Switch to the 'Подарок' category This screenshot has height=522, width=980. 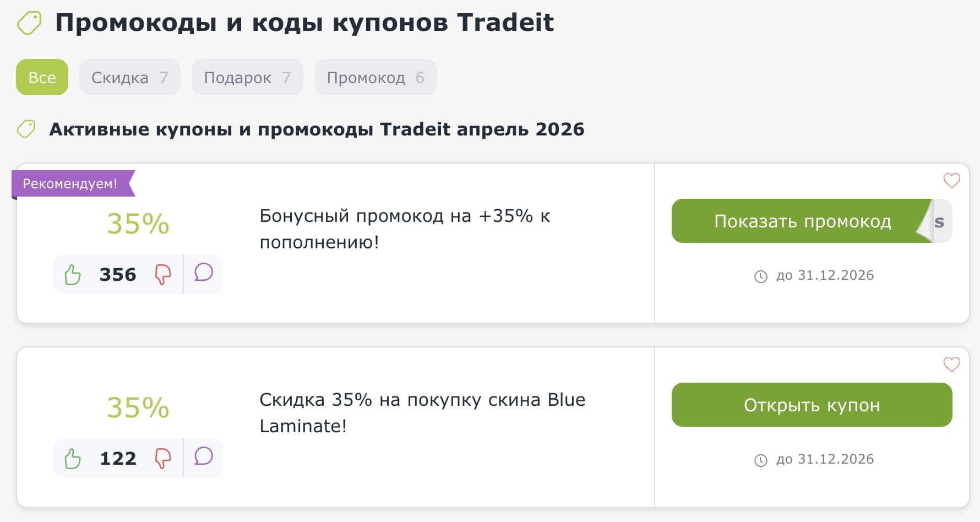tap(247, 77)
